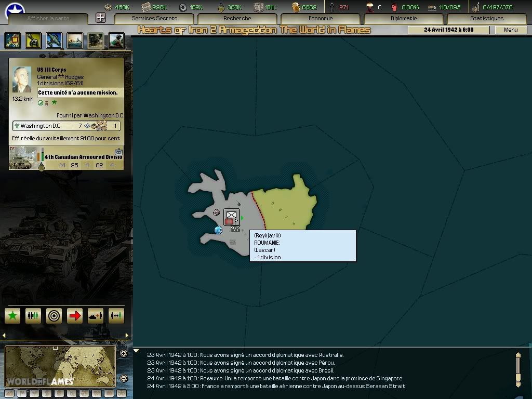Click the Washington D.C. supply row
This screenshot has height=399, width=532.
(66, 126)
